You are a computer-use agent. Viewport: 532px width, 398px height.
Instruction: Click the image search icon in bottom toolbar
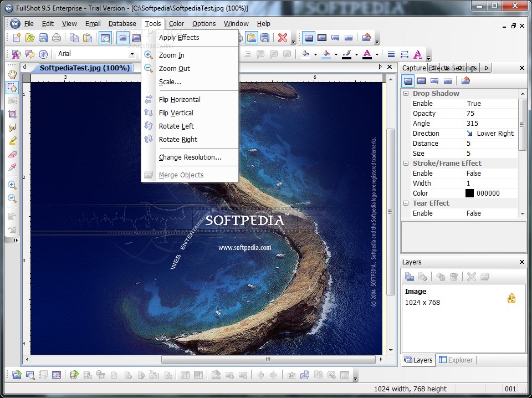pyautogui.click(x=30, y=375)
